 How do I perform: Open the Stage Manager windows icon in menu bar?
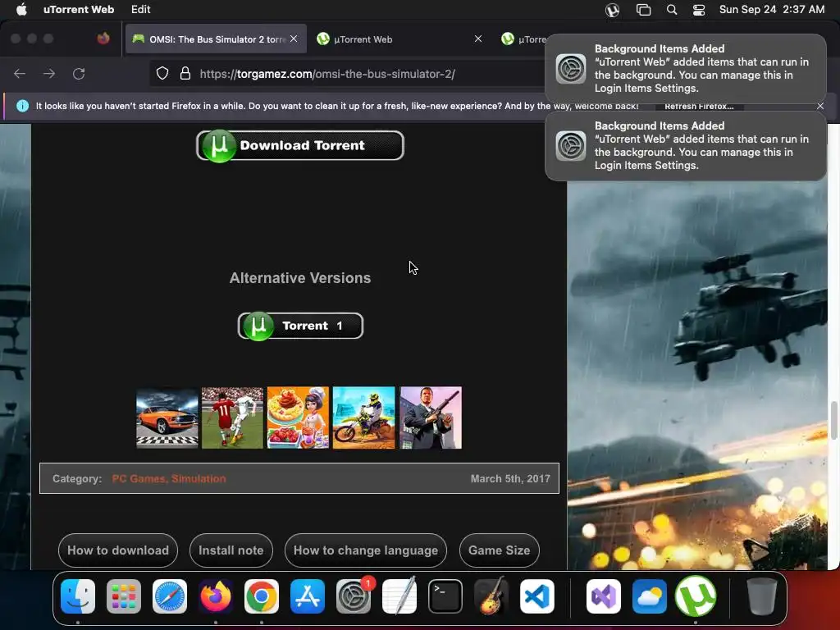(643, 10)
